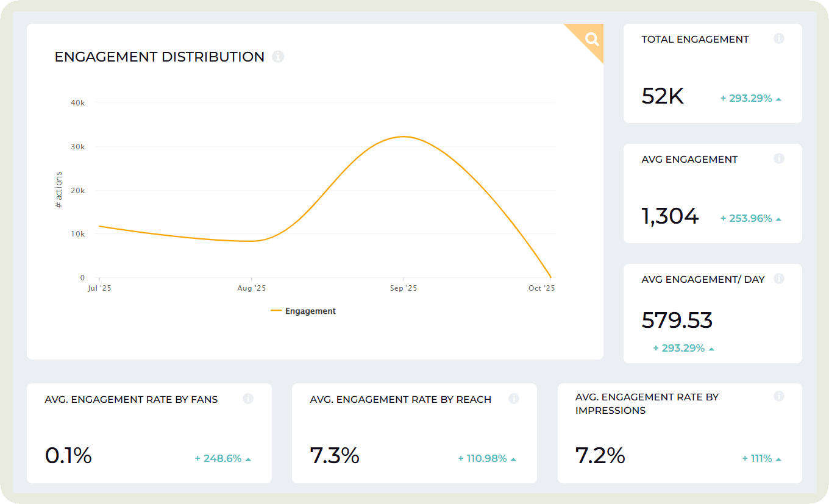This screenshot has width=829, height=504.
Task: Show info for Avg Engagement/Day card
Action: click(x=778, y=279)
